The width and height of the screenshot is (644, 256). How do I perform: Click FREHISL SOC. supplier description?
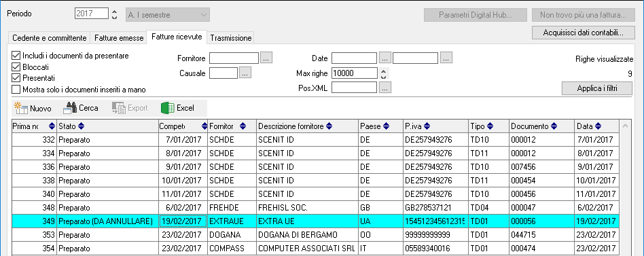(x=307, y=207)
